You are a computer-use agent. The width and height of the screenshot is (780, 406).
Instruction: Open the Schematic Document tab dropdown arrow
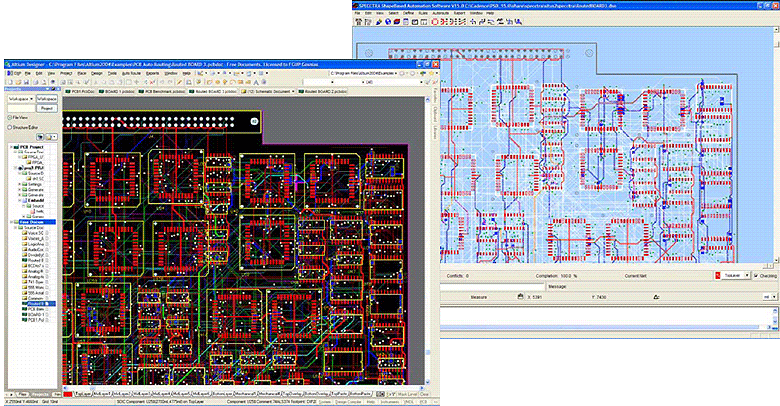click(293, 92)
